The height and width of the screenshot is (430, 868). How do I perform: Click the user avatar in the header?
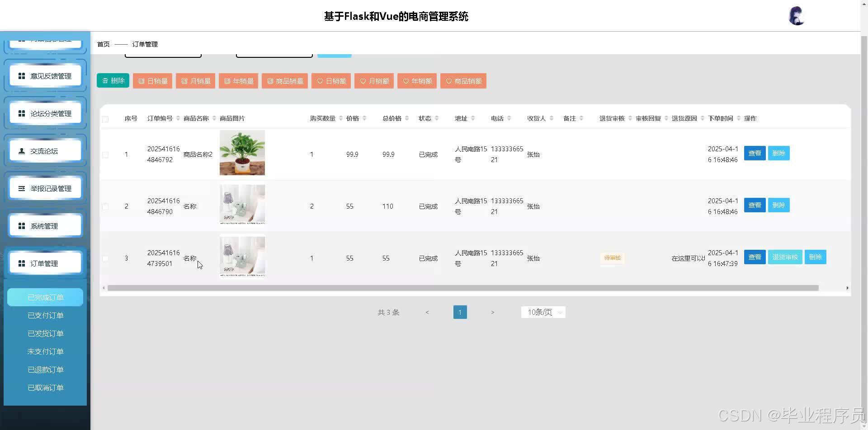tap(797, 16)
